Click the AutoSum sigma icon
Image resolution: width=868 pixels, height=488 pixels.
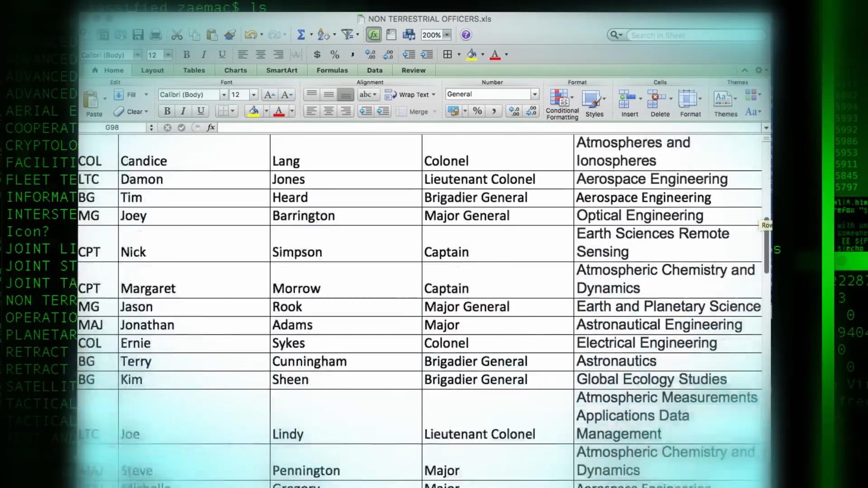(301, 35)
